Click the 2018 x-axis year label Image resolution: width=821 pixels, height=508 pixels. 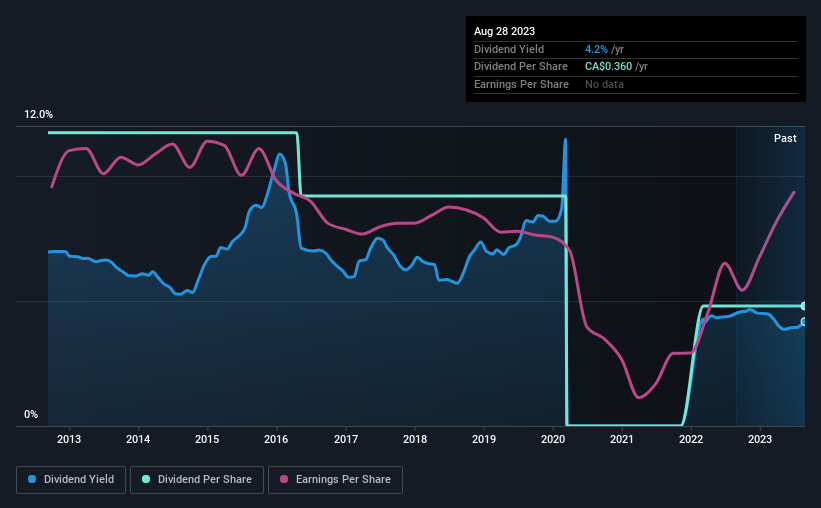(x=415, y=439)
